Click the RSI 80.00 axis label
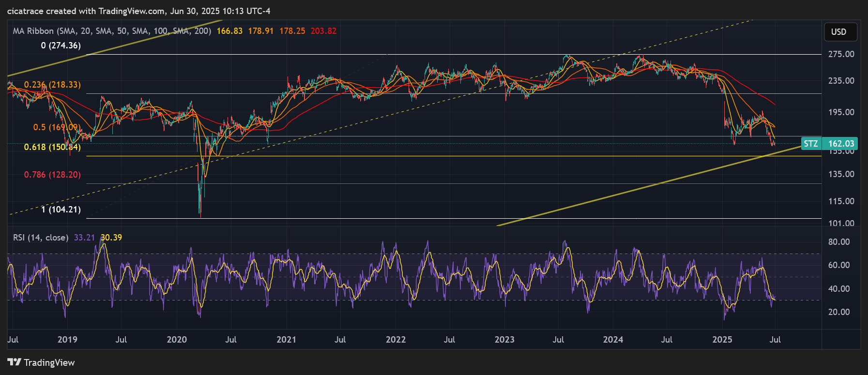The width and height of the screenshot is (868, 375). click(839, 242)
